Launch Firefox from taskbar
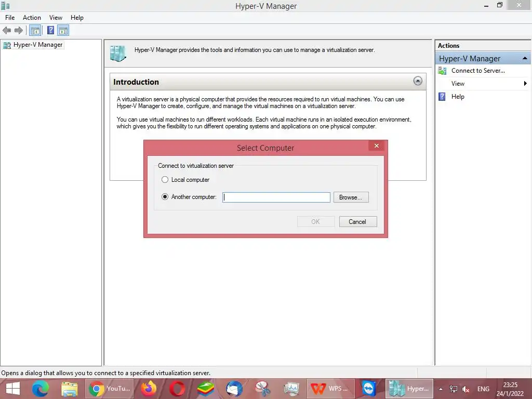532x399 pixels. tap(149, 389)
